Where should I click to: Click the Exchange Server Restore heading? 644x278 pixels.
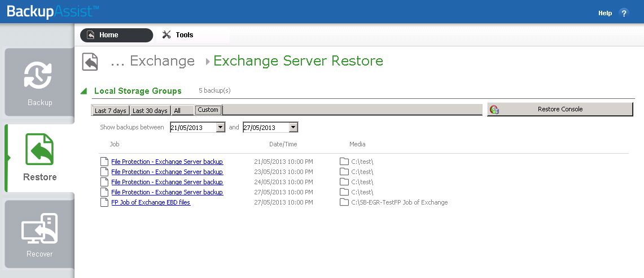pyautogui.click(x=298, y=61)
